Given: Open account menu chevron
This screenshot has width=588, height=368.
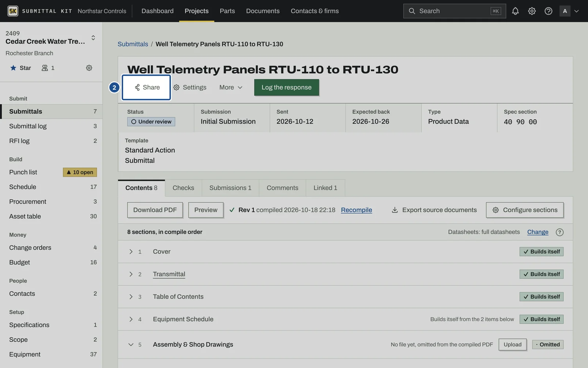Looking at the screenshot, I should coord(577,11).
